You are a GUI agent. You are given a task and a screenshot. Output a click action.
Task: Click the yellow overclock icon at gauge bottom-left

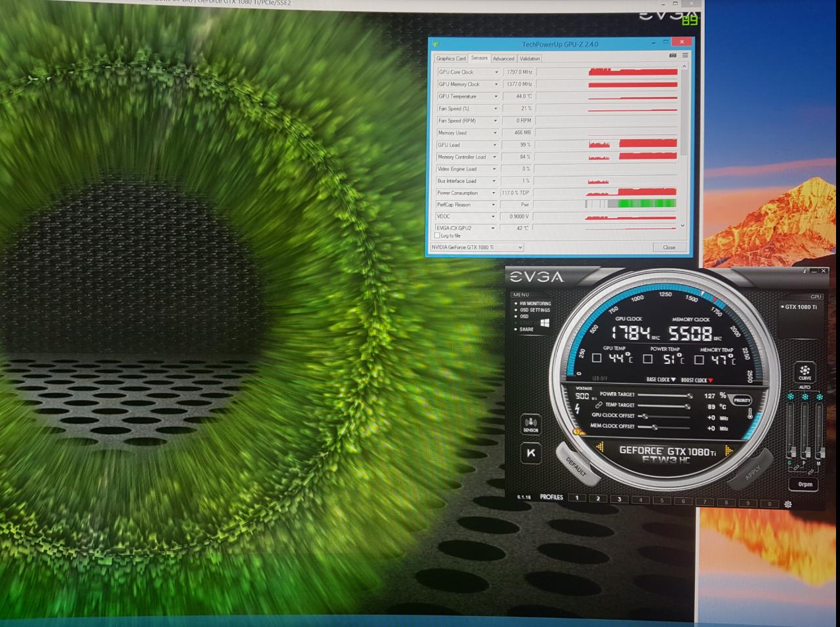(577, 431)
